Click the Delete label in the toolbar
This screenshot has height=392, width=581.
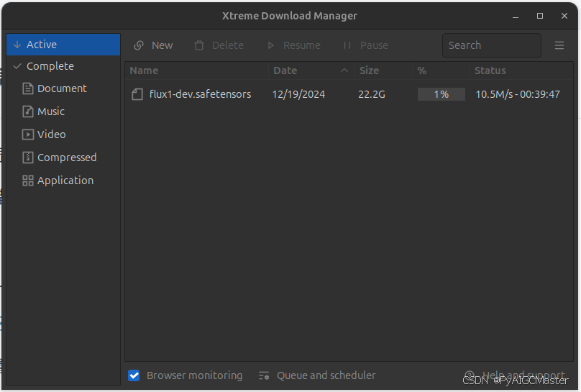pyautogui.click(x=227, y=45)
